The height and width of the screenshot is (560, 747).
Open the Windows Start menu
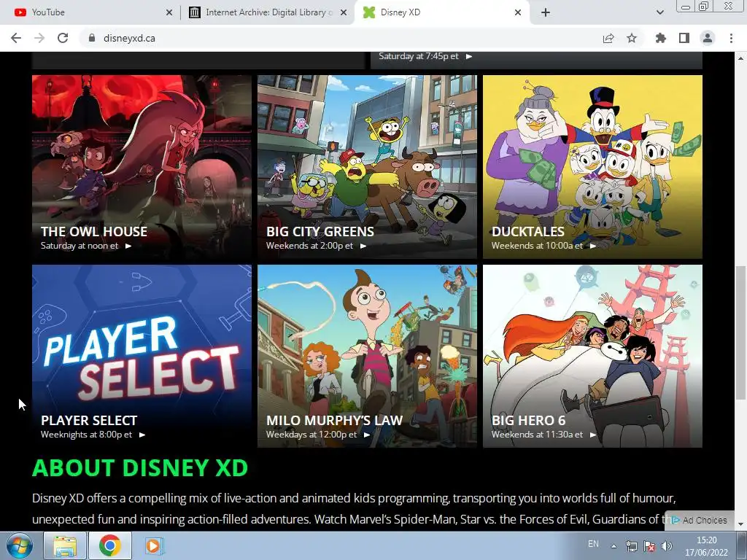point(19,545)
